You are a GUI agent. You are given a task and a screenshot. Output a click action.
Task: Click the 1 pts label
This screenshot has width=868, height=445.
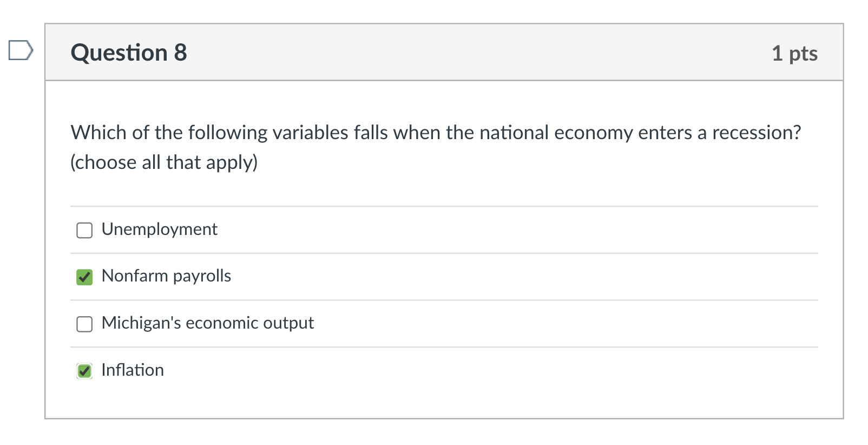point(795,53)
